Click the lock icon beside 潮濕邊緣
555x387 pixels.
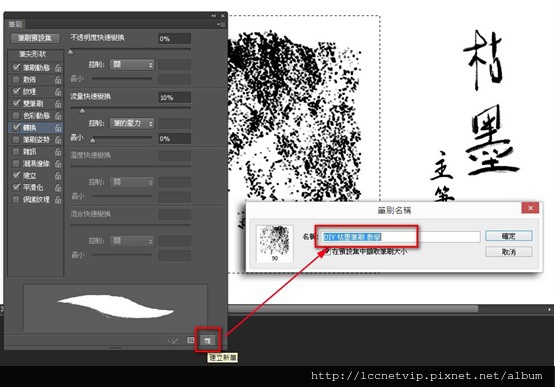point(58,164)
